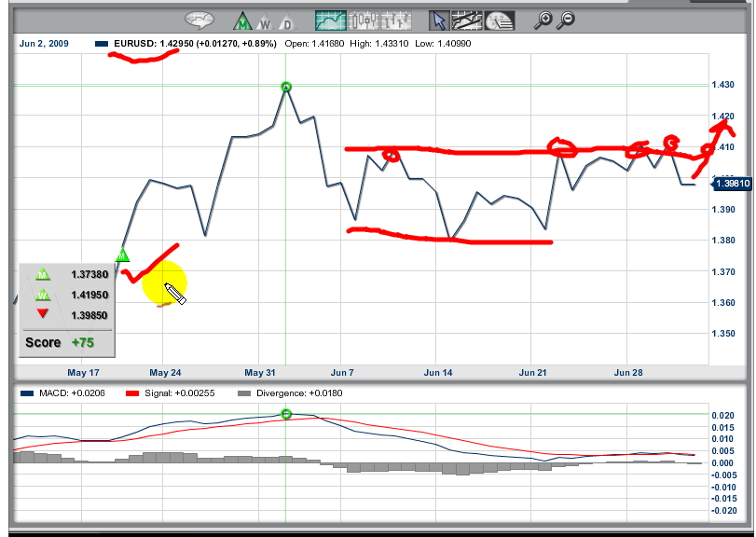Click the monthly triangle beside 1.37380

[43, 274]
